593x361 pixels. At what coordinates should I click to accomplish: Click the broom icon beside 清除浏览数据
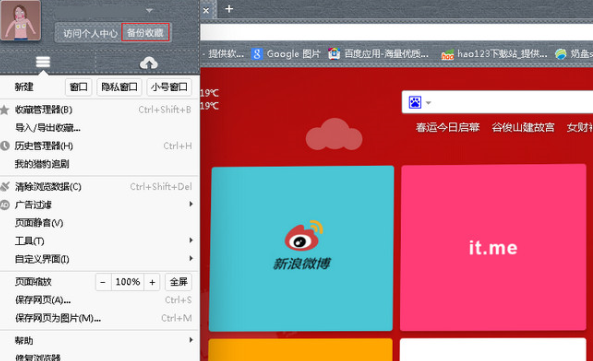(5, 186)
